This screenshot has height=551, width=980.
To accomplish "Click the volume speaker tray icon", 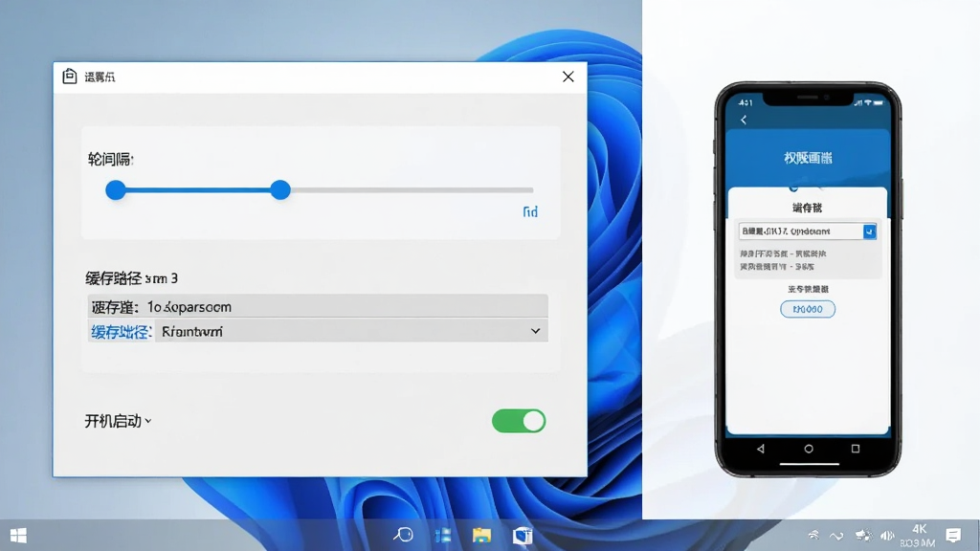I will click(x=887, y=536).
